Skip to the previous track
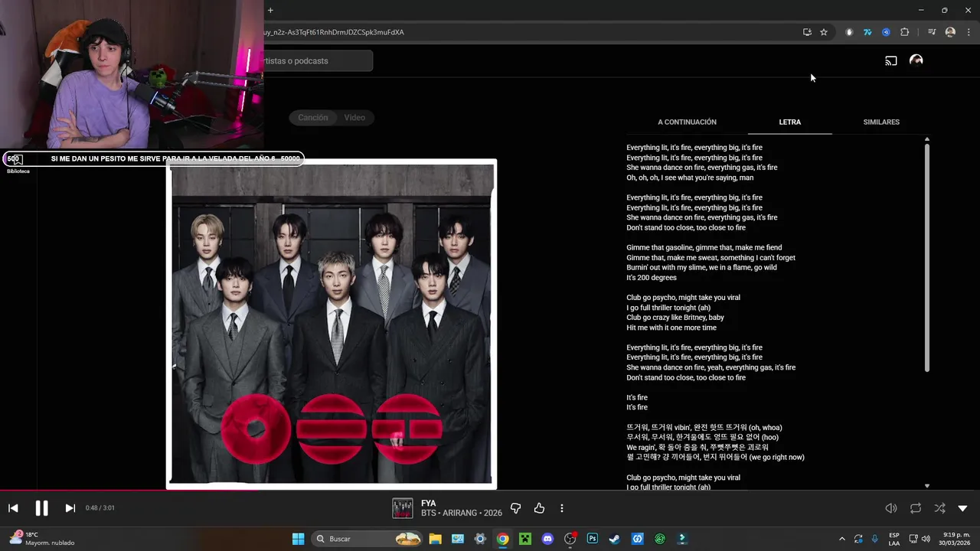Screen dimensions: 980x551 (13, 508)
